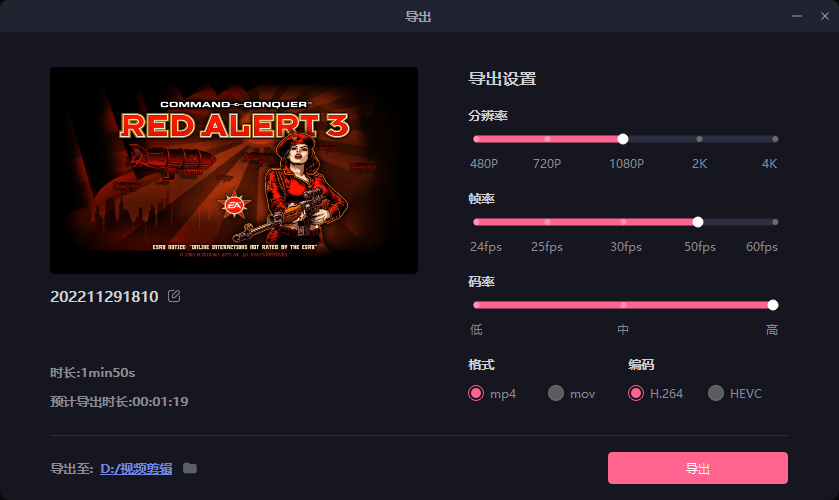The width and height of the screenshot is (839, 500).
Task: Set bitrate slider to 低 (low)
Action: (476, 305)
